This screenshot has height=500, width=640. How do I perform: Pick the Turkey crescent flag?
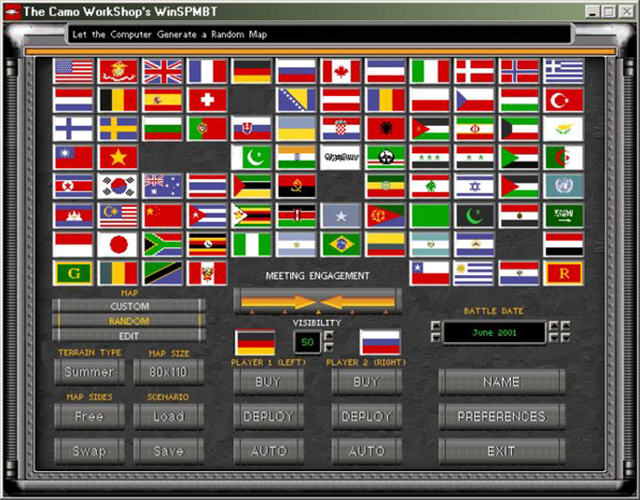(x=563, y=100)
